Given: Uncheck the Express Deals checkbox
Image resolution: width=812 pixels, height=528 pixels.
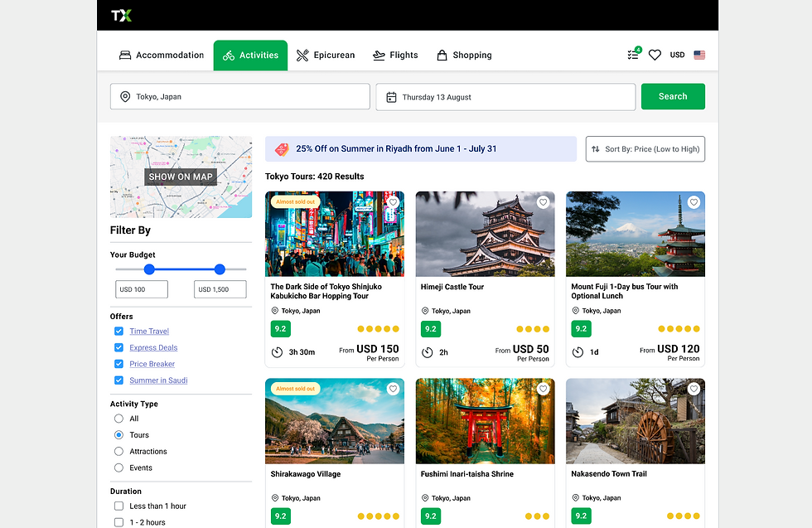Looking at the screenshot, I should 118,347.
